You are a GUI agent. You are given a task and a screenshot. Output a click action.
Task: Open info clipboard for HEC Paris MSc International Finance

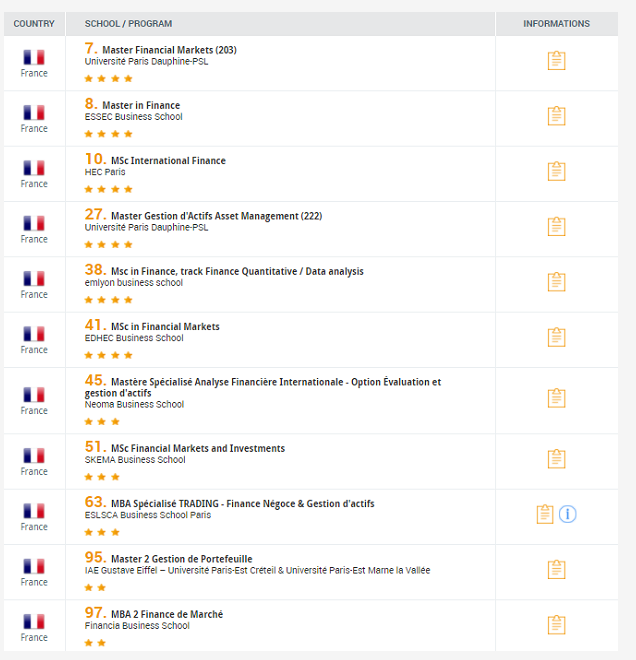[x=556, y=171]
